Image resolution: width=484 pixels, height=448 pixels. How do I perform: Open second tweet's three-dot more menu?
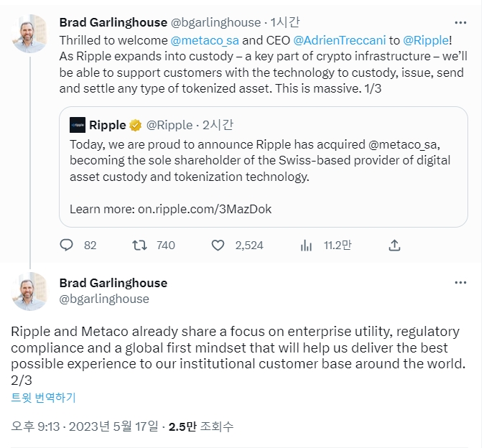460,283
